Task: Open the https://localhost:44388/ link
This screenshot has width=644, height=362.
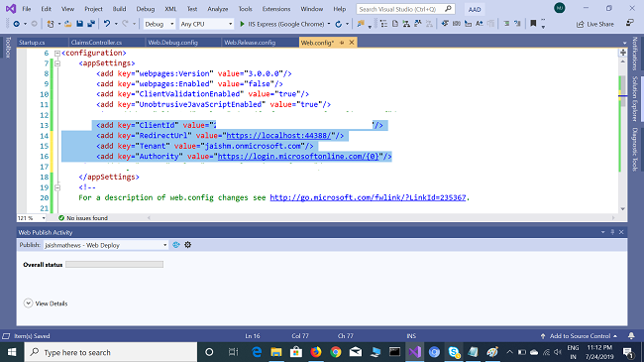Action: [x=278, y=136]
